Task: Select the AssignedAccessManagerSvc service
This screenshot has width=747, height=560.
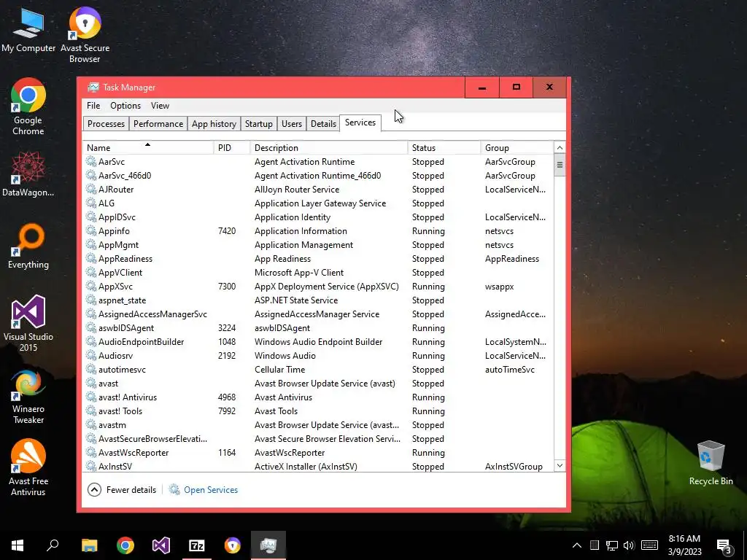Action: point(318,314)
